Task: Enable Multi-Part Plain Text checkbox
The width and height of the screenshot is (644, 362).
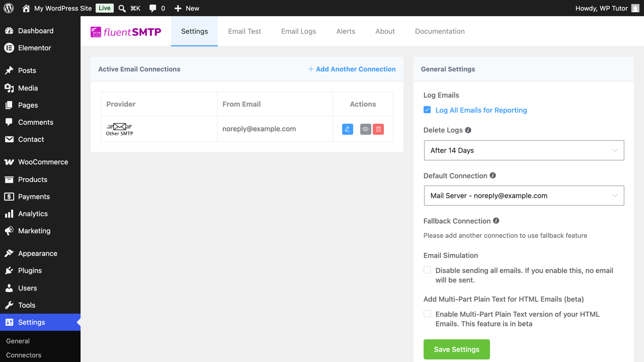Action: pos(427,314)
